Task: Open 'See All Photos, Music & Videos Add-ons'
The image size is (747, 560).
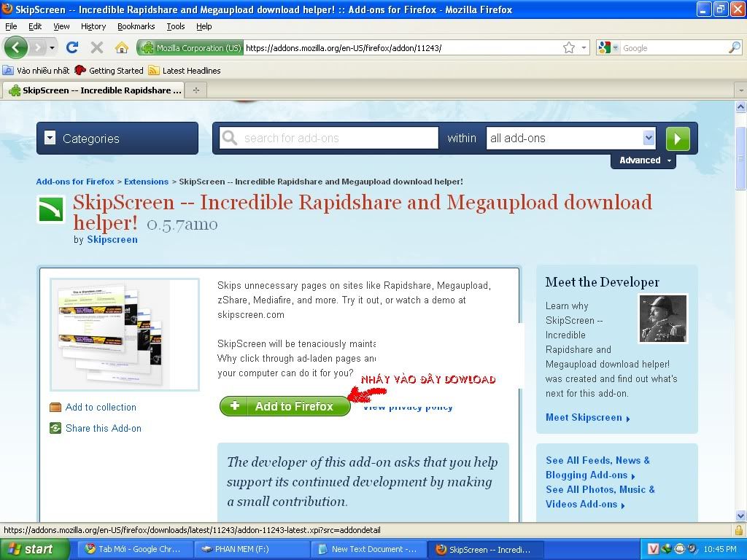Action: coord(600,497)
